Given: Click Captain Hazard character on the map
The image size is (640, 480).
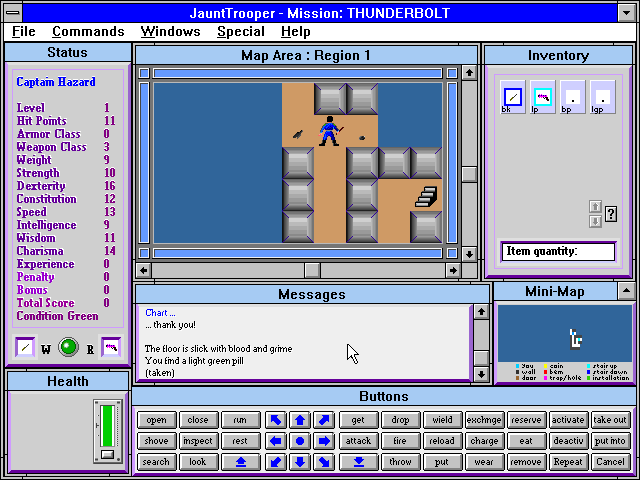Looking at the screenshot, I should [x=329, y=131].
